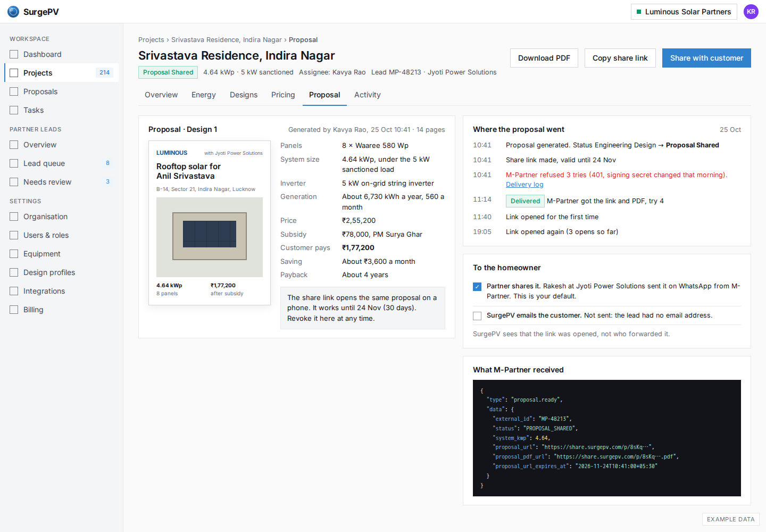This screenshot has width=766, height=532.
Task: Switch to the Overview tab
Action: (x=161, y=95)
